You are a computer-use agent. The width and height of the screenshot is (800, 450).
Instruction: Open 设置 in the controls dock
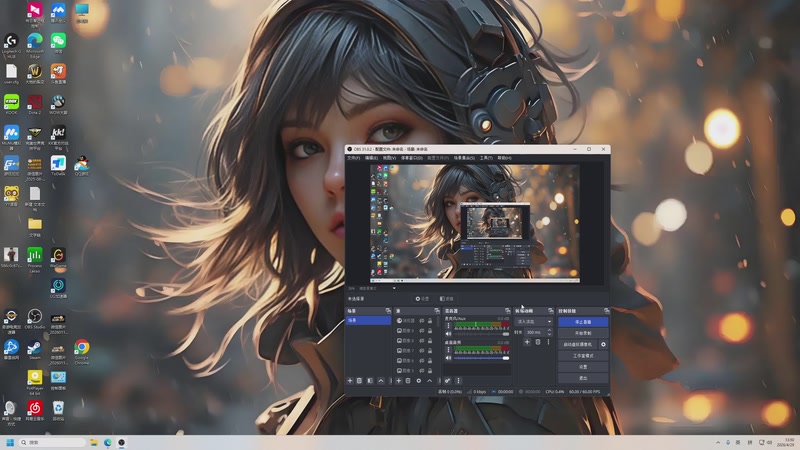pos(583,367)
